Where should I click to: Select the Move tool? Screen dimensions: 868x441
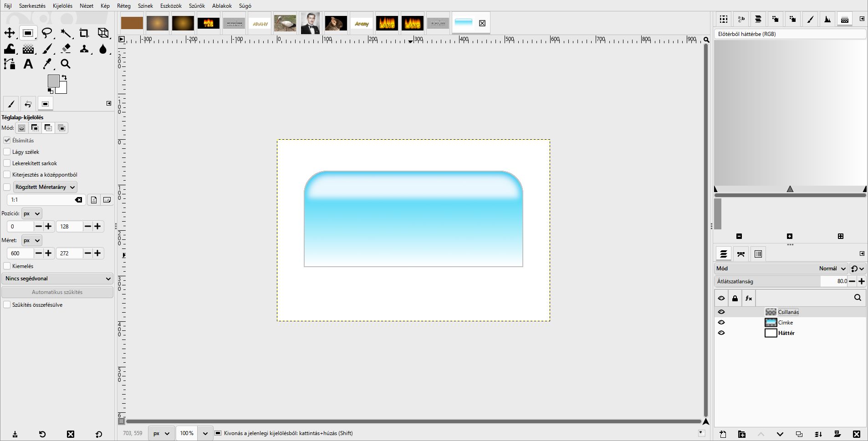pos(10,33)
